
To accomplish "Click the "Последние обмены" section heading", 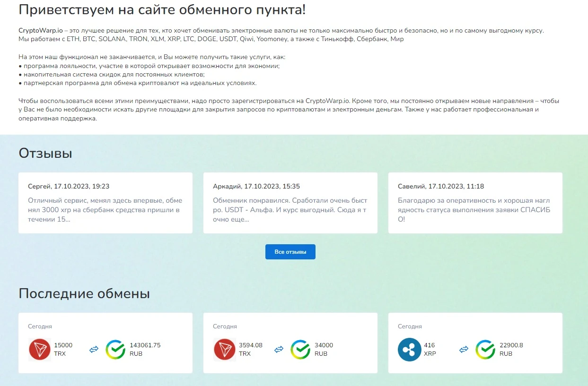I will coord(84,293).
